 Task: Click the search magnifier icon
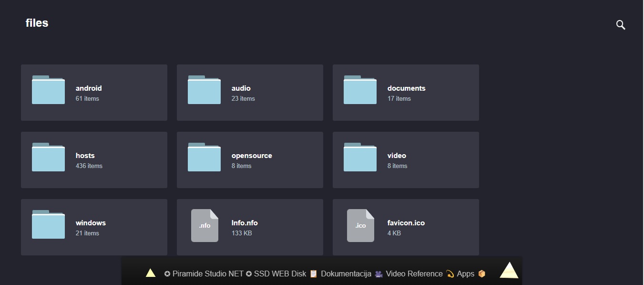620,25
